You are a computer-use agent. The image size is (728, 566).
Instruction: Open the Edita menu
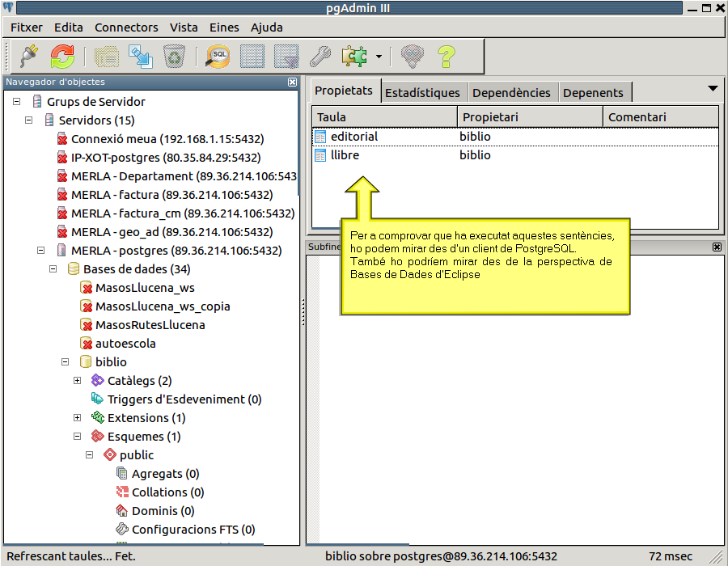[68, 27]
